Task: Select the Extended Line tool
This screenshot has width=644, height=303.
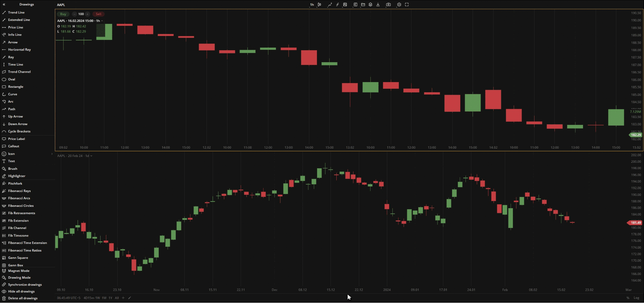Action: (19, 20)
